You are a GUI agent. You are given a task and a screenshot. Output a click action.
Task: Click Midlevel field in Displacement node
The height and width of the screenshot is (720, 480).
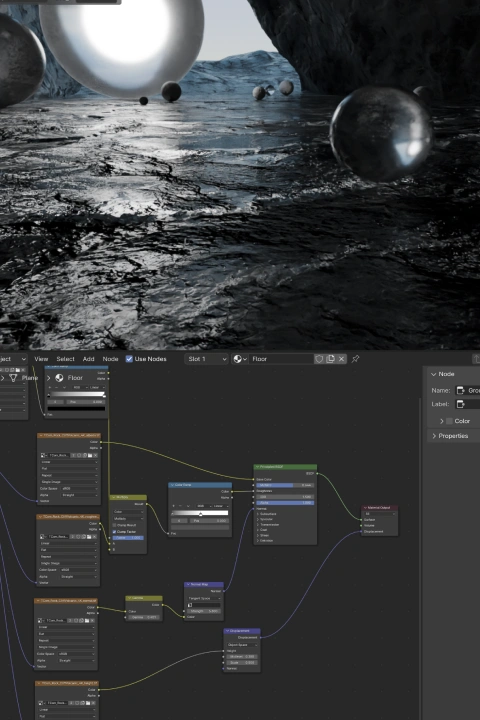tap(242, 657)
